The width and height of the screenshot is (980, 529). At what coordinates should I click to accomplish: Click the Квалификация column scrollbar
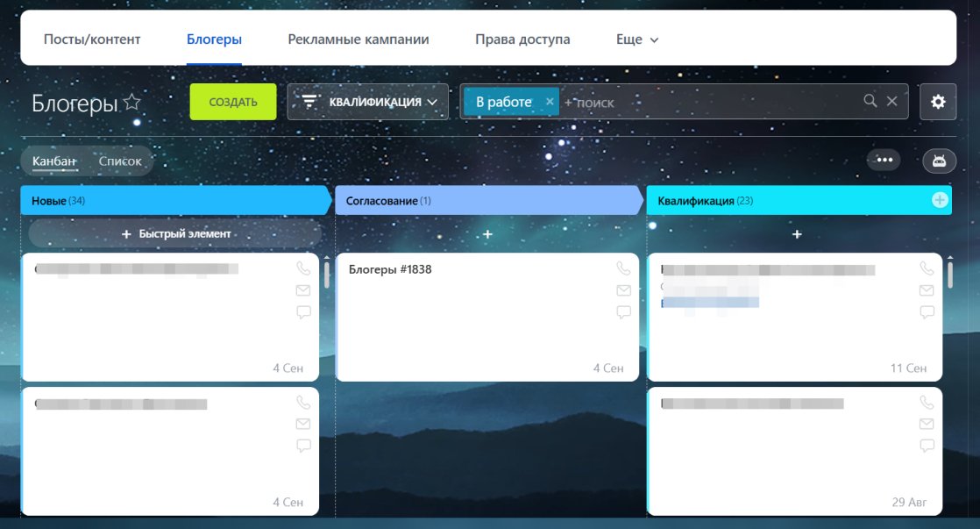click(950, 275)
